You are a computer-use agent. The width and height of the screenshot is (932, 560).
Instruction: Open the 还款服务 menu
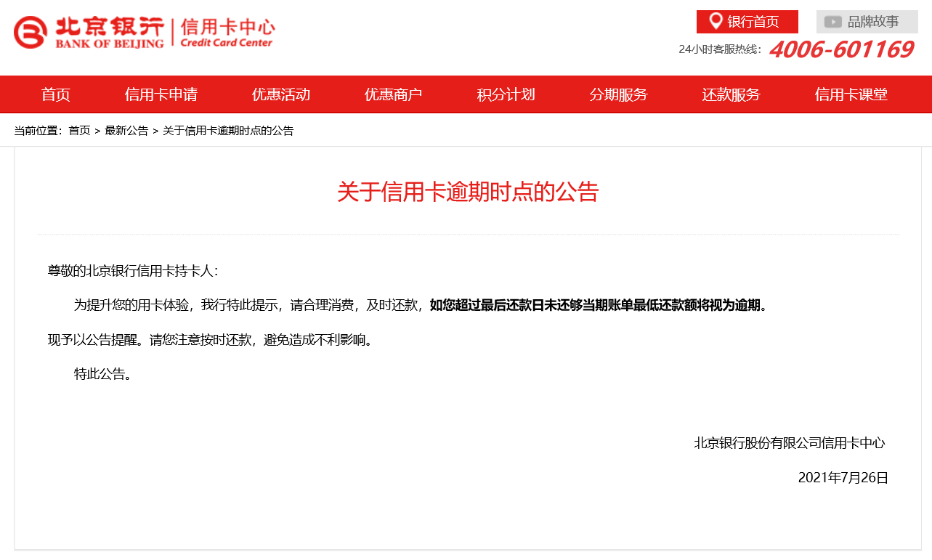732,94
